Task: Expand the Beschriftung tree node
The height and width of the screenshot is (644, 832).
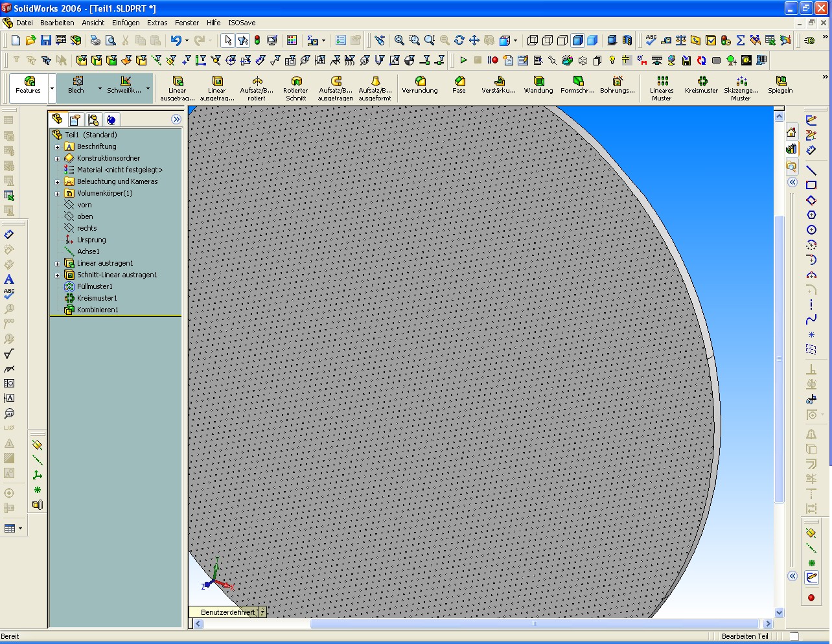Action: coord(57,147)
